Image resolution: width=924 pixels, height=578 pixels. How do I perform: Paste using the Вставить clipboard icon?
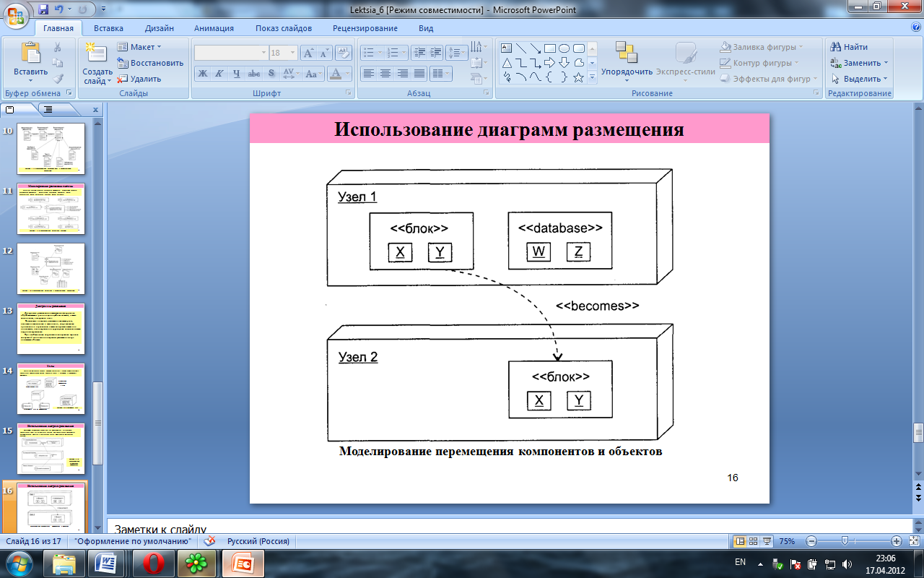pyautogui.click(x=30, y=53)
